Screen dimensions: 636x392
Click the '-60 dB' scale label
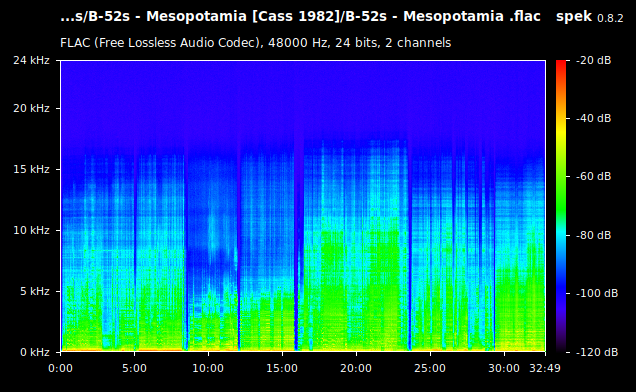593,176
